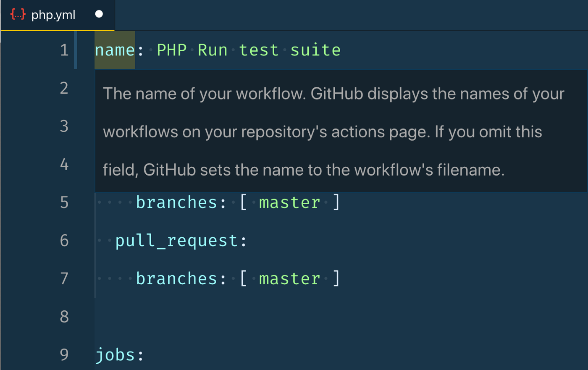
Task: Click 'PHP' in the workflow name
Action: pos(172,50)
